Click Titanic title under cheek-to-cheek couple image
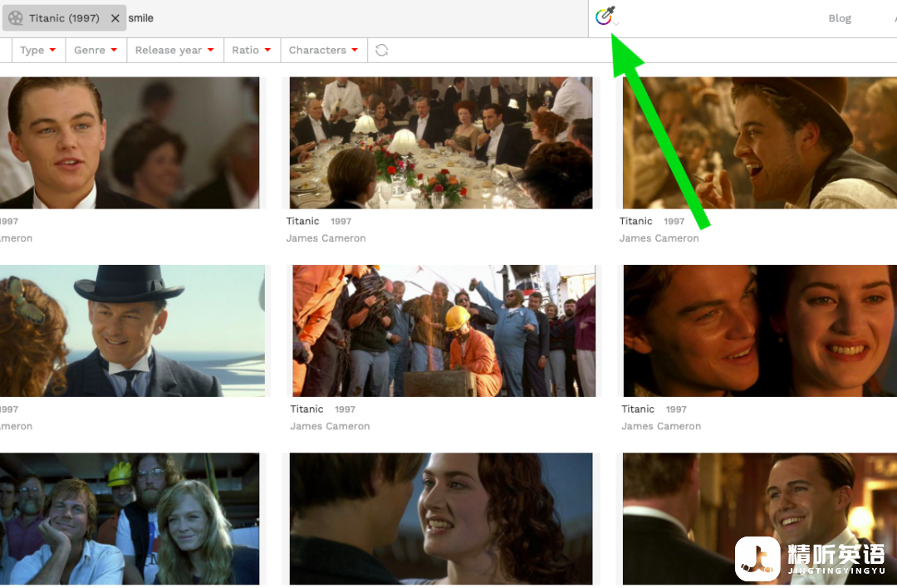Image resolution: width=897 pixels, height=588 pixels. (x=638, y=409)
